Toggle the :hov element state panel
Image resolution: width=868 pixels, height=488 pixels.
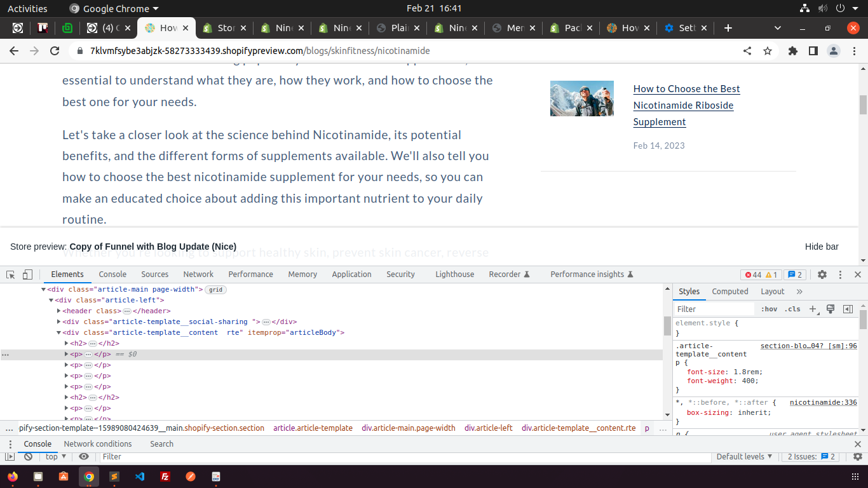pos(769,309)
